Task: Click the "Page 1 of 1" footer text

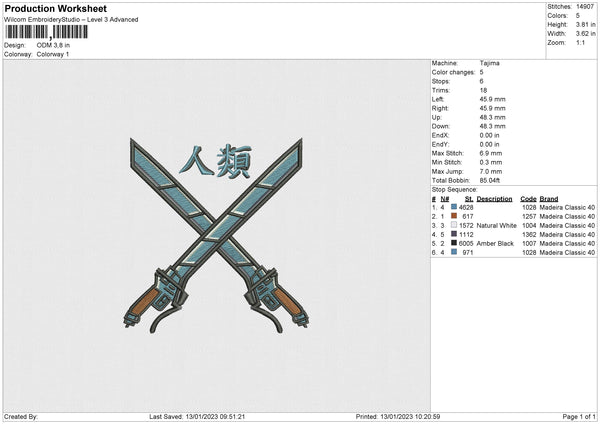Action: (x=579, y=416)
